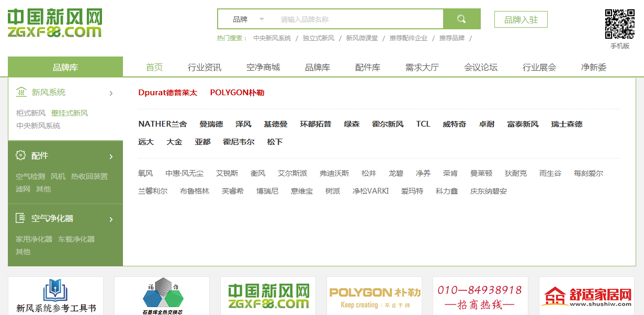
Task: Click the red POLYGON朴勒 brand
Action: click(x=237, y=93)
